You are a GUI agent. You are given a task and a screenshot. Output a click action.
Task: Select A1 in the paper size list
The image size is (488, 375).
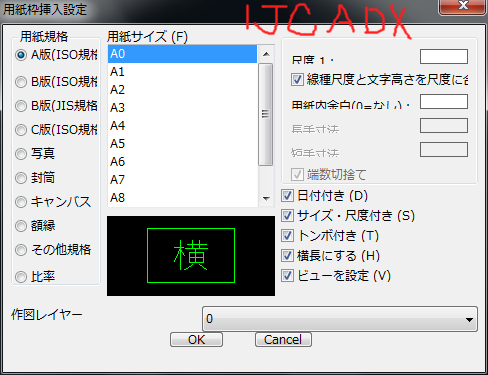tap(182, 72)
